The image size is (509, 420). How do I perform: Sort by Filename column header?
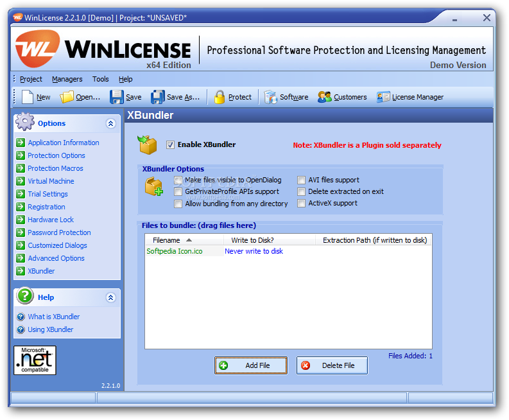pos(184,240)
